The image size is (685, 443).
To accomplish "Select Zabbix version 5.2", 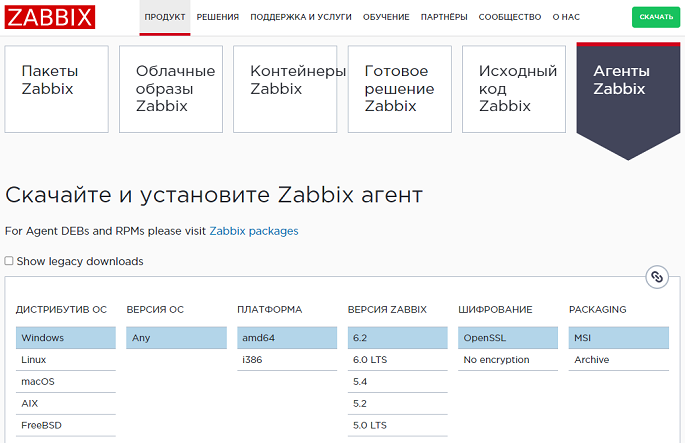I will [398, 403].
